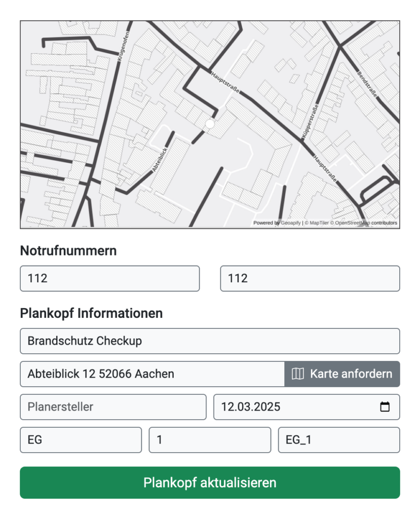This screenshot has width=420, height=519.
Task: Select the second 112 Notrufnummern field
Action: (310, 278)
